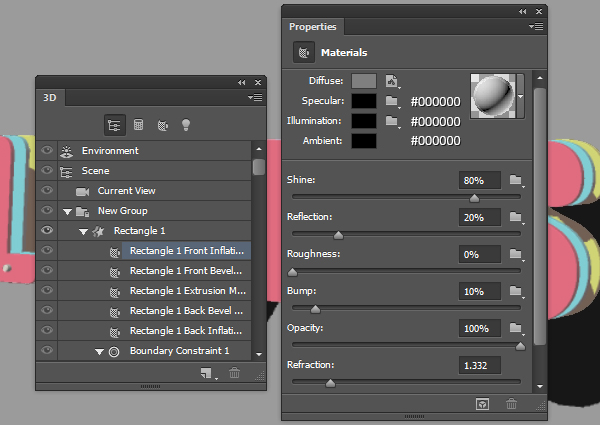Viewport: 600px width, 425px height.
Task: Click the Reflection 20% value field
Action: [480, 217]
